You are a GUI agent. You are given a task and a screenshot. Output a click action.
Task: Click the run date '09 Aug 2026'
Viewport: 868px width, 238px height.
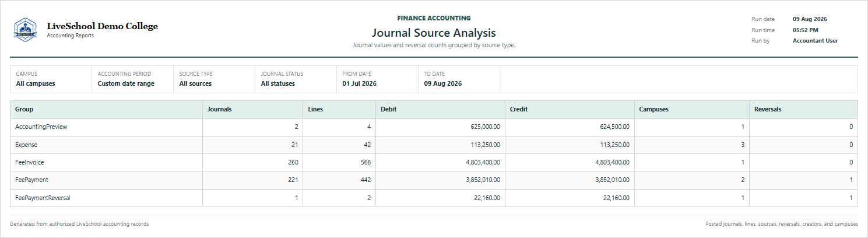(810, 19)
